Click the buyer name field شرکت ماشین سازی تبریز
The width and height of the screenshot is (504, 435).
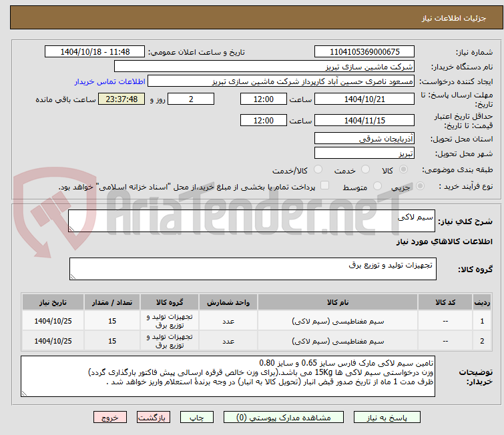point(264,67)
